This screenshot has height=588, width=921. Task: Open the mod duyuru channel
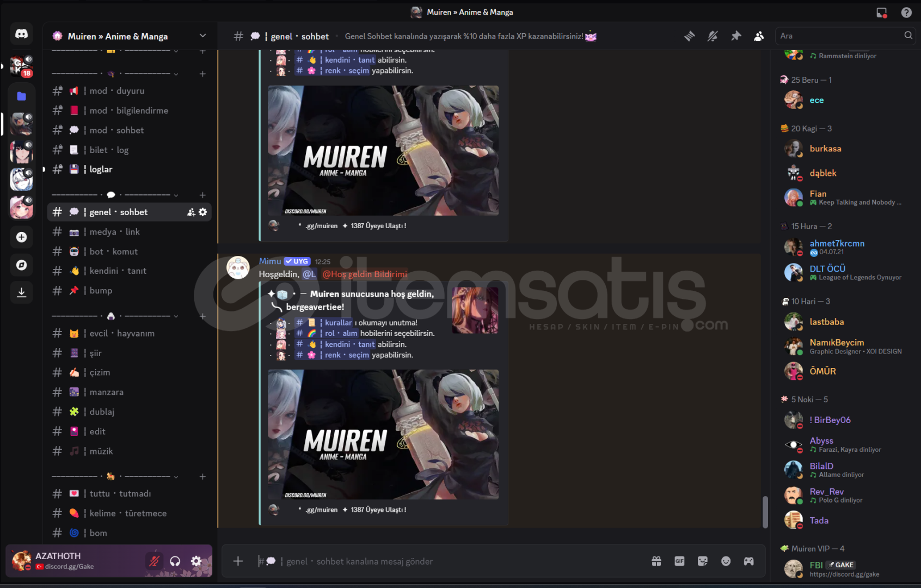coord(129,91)
